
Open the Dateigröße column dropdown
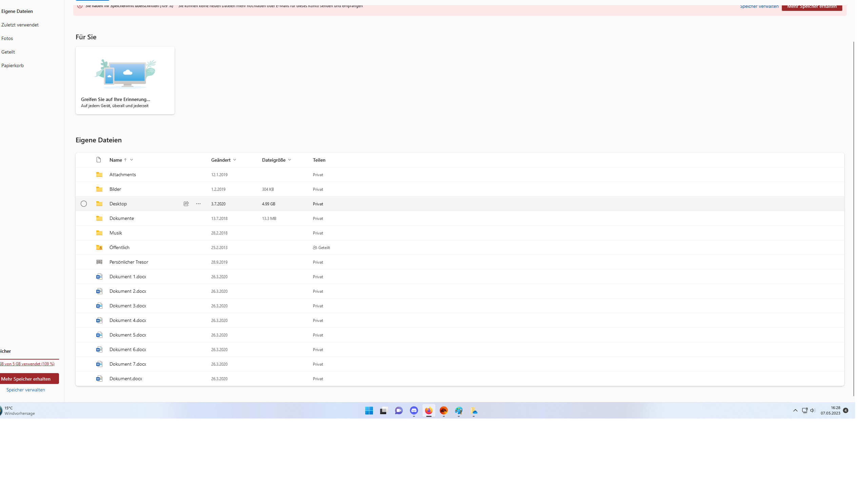pos(290,160)
